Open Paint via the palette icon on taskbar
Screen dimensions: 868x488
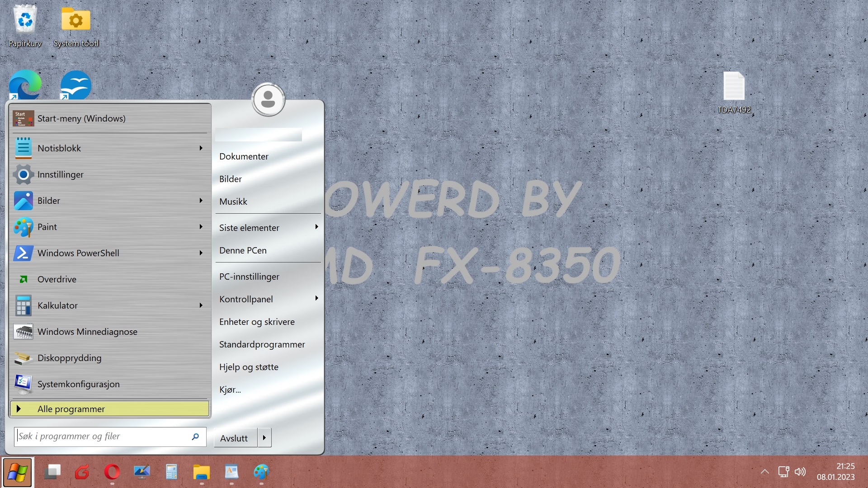point(261,473)
